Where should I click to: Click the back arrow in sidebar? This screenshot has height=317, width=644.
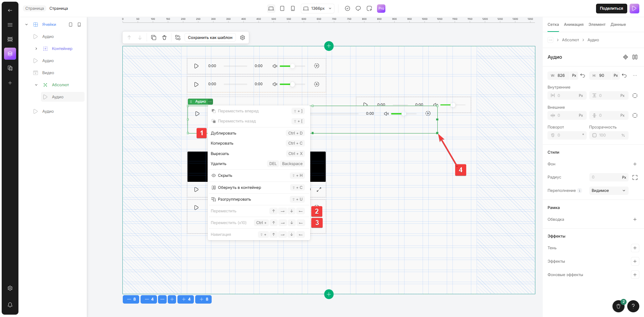[x=10, y=10]
